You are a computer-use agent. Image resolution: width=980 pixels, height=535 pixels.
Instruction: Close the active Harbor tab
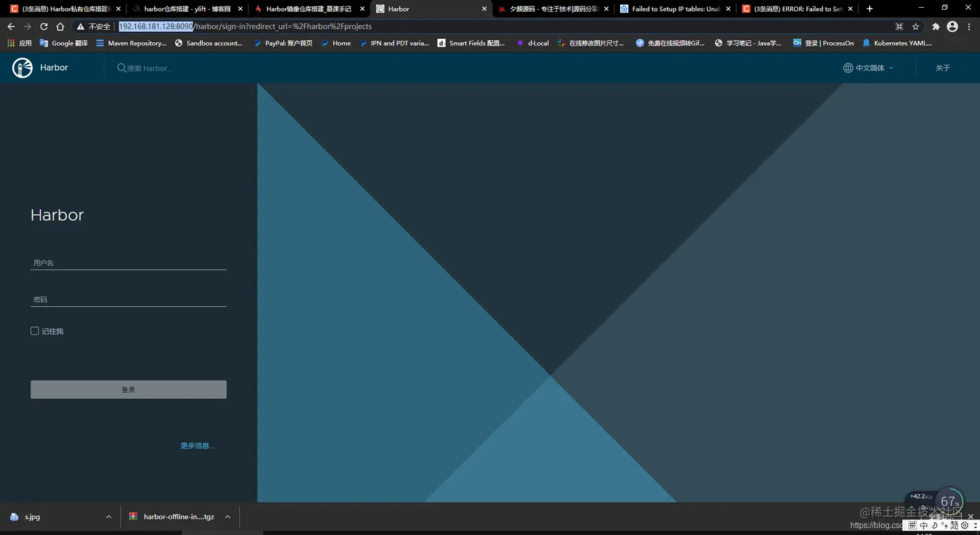484,9
